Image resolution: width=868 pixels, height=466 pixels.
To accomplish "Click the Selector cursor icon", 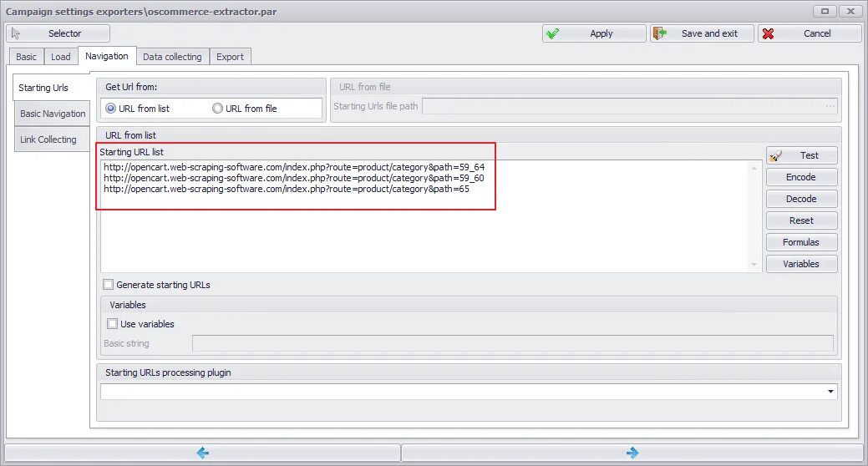I will tap(16, 33).
